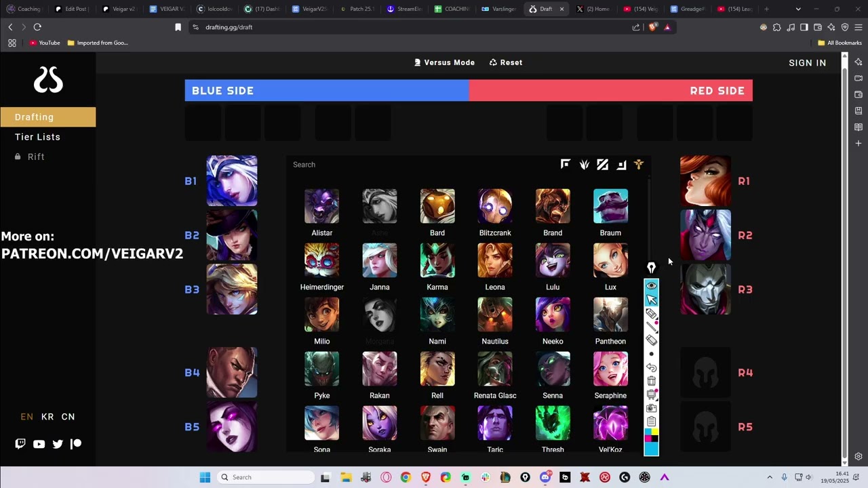Bookmark this page using the bookmark icon
The width and height of the screenshot is (868, 488).
point(178,27)
